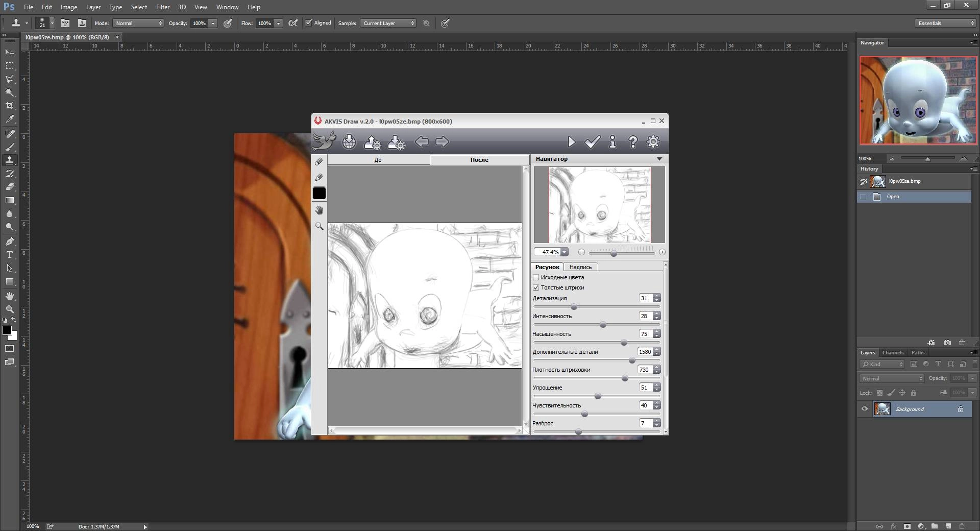This screenshot has height=531, width=980.
Task: Open the Image menu
Action: pos(69,7)
